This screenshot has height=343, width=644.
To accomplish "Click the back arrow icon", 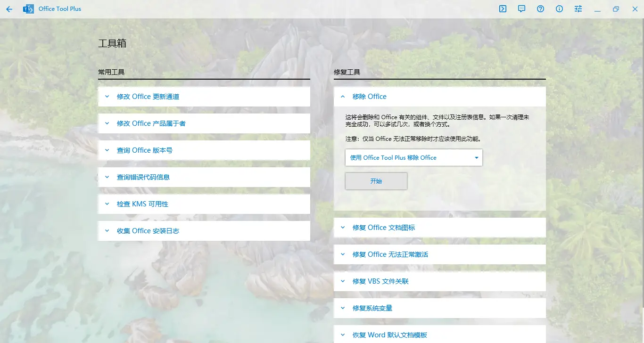I will [9, 9].
